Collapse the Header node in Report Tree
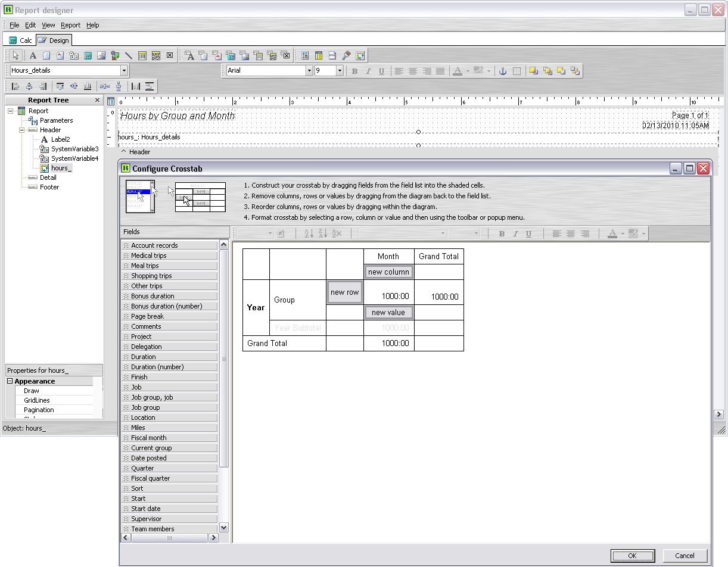This screenshot has height=567, width=728. (x=21, y=130)
